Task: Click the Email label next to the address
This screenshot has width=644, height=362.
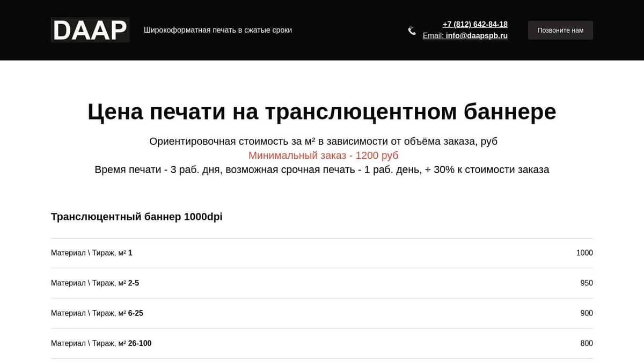Action: (x=433, y=36)
